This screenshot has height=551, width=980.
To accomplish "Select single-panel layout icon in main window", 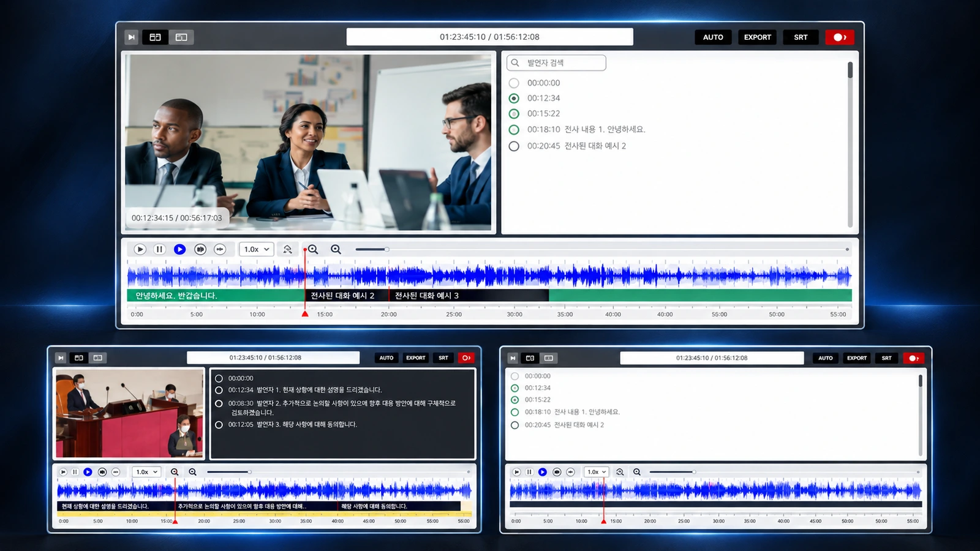I will [x=181, y=37].
